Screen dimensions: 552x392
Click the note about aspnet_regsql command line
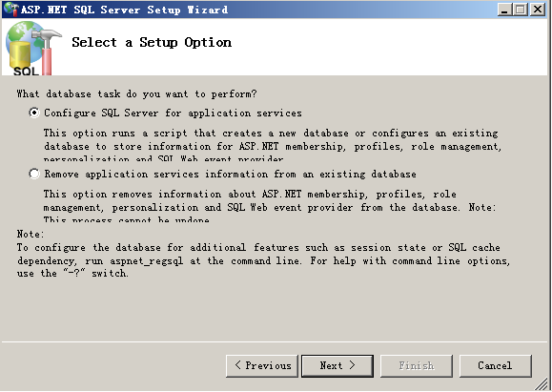point(263,254)
